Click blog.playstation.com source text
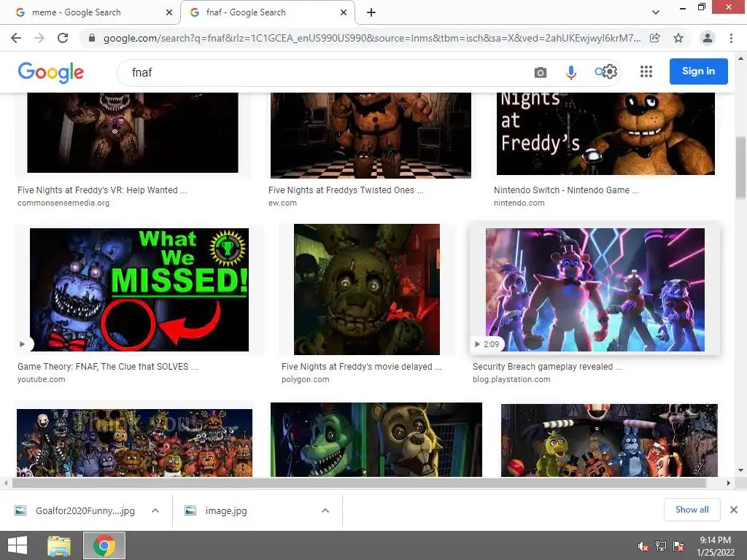 pyautogui.click(x=511, y=379)
